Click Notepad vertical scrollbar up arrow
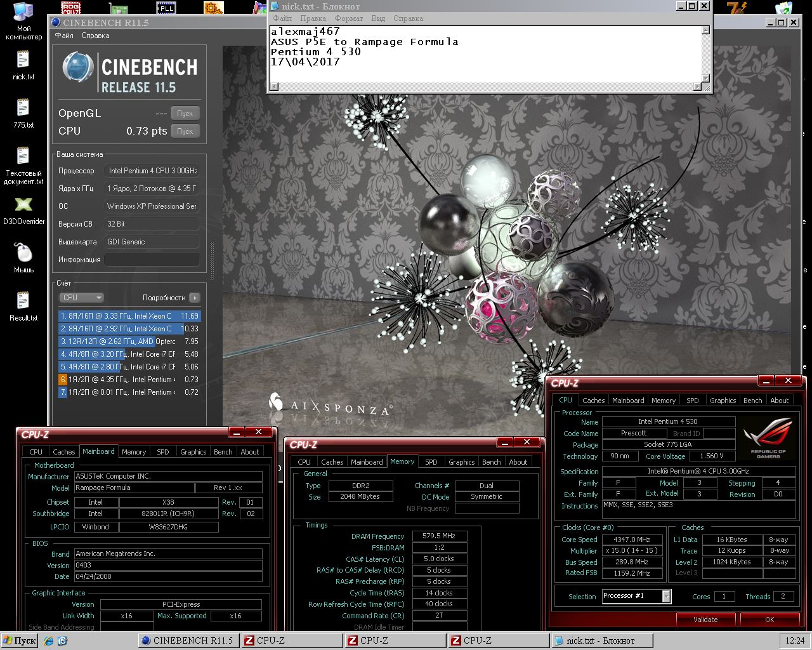This screenshot has height=650, width=812. [x=705, y=30]
